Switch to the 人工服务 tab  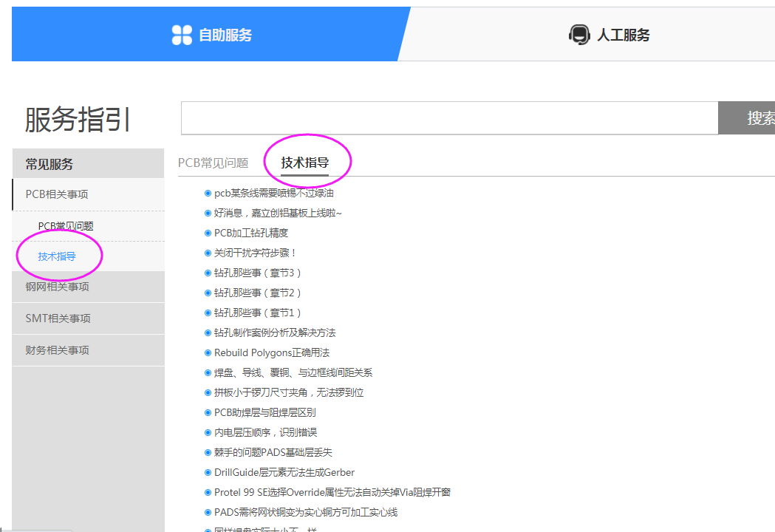pos(623,35)
